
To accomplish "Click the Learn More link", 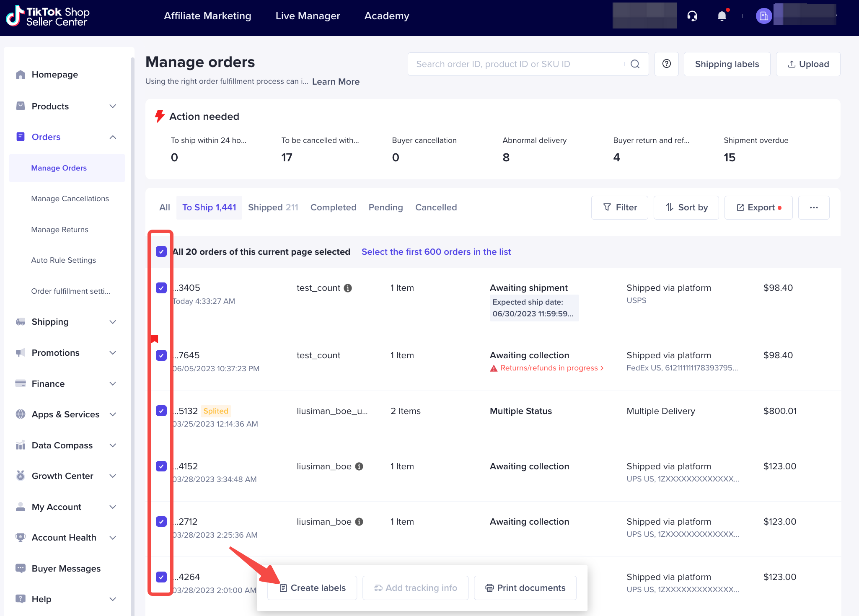I will pos(336,82).
